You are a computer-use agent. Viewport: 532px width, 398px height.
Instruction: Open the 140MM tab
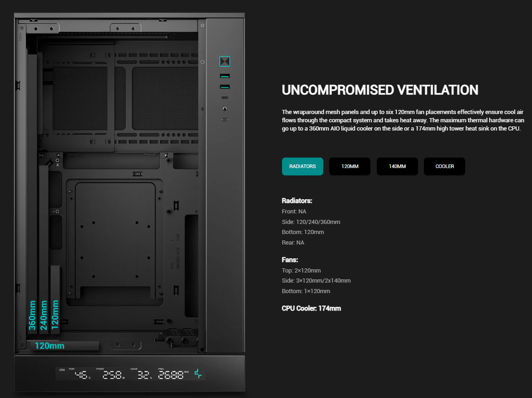point(397,166)
